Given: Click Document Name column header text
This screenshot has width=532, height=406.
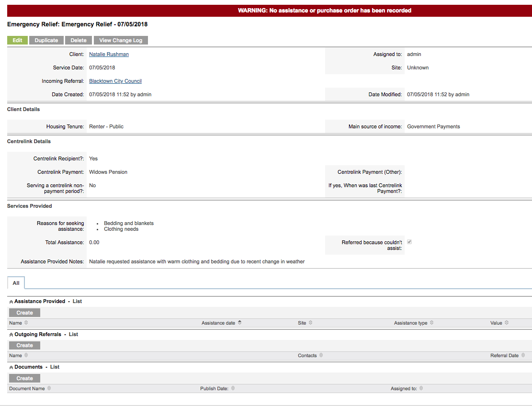Looking at the screenshot, I should 27,388.
